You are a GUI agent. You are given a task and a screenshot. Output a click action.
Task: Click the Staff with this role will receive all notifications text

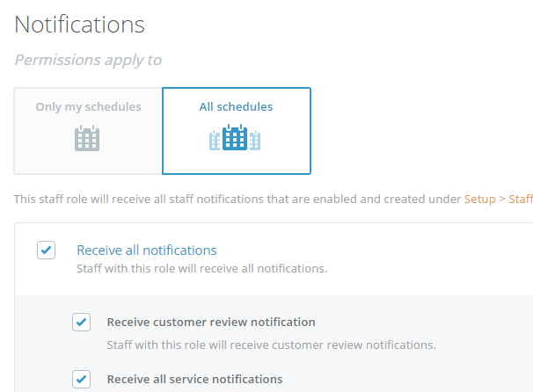202,269
